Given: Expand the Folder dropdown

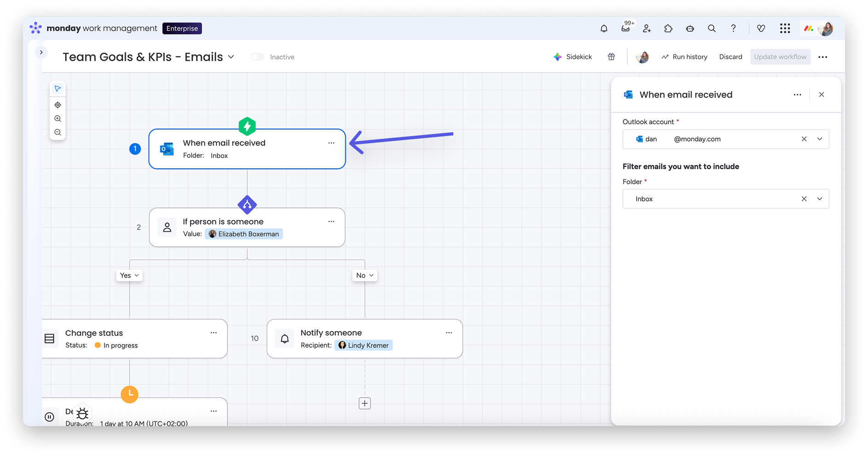Looking at the screenshot, I should tap(820, 199).
